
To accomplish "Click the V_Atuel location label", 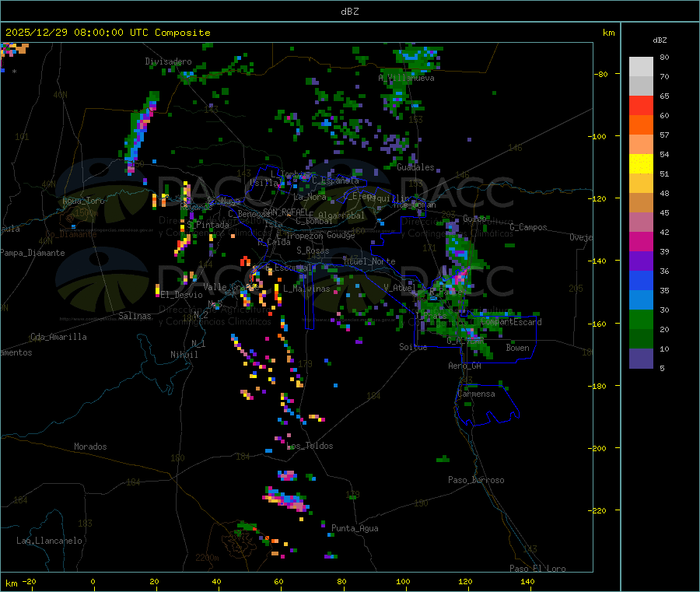I will point(399,288).
